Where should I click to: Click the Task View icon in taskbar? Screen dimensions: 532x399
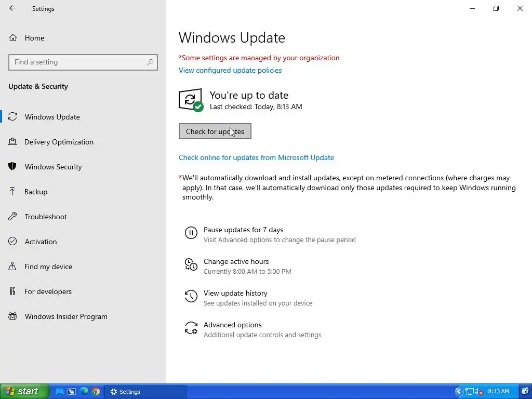72,391
